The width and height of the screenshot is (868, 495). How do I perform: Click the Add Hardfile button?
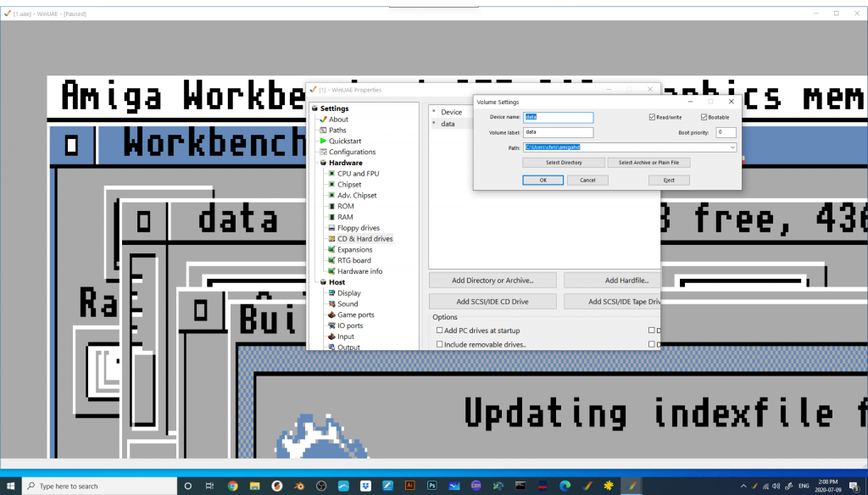coord(612,281)
